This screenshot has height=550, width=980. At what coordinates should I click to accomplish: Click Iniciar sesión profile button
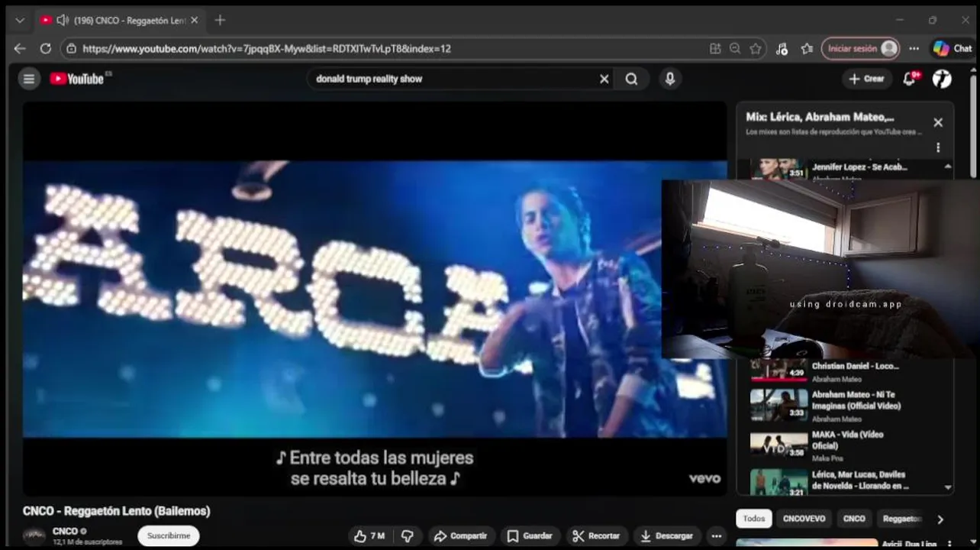pos(860,48)
